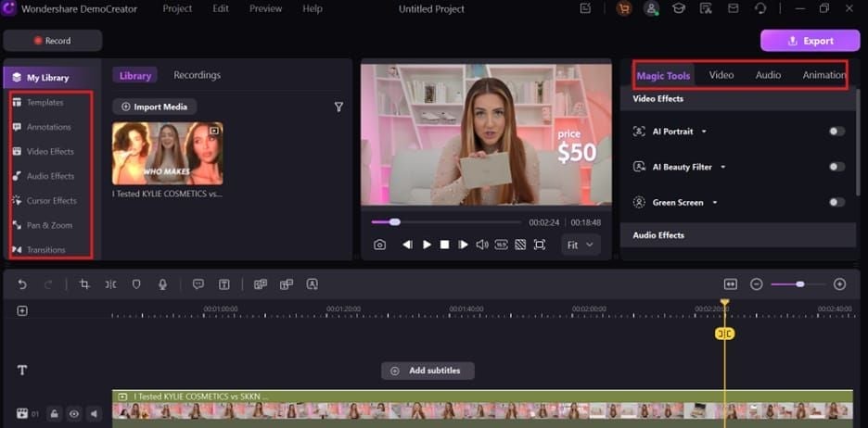Click the timeline zoom in plus icon
This screenshot has height=428, width=868.
coord(840,284)
